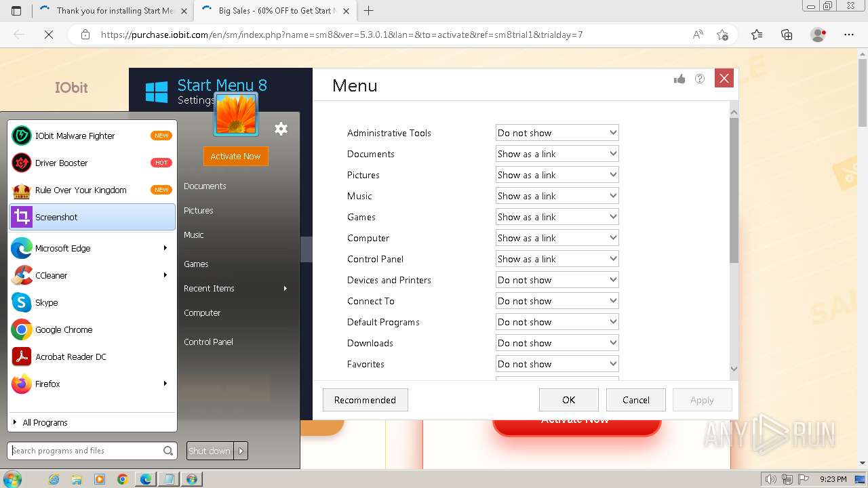Viewport: 868px width, 488px height.
Task: Click the thumbs-up like icon in Settings
Action: [x=679, y=79]
